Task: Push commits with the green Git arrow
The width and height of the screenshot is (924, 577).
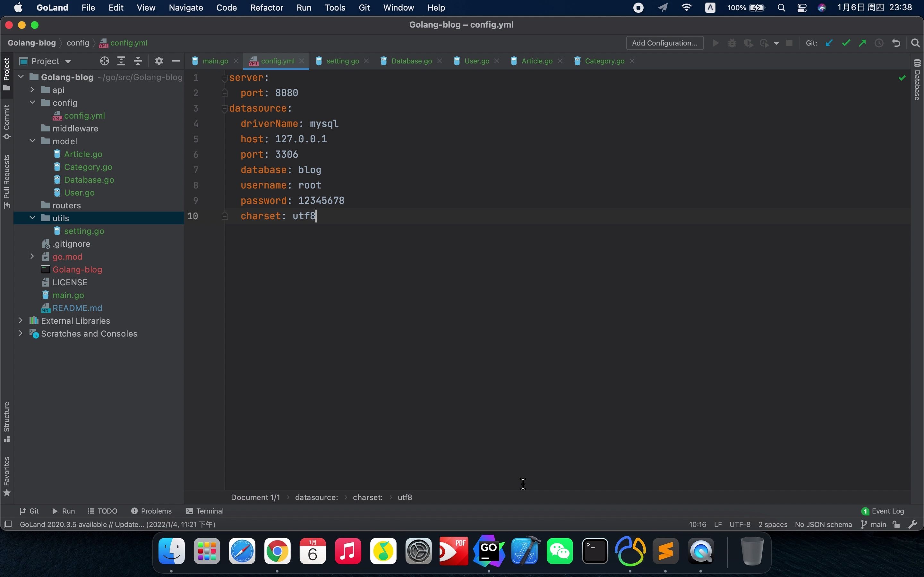Action: point(862,43)
